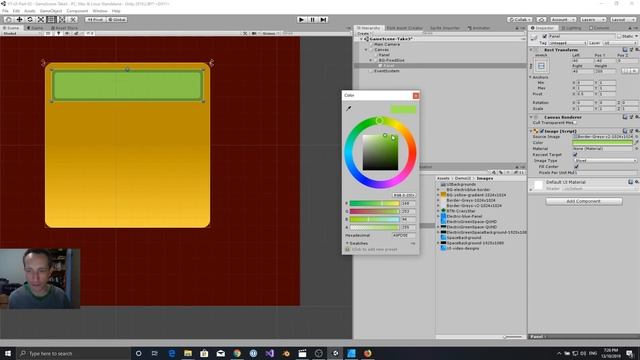Open the Collab button in toolbar

[x=520, y=20]
